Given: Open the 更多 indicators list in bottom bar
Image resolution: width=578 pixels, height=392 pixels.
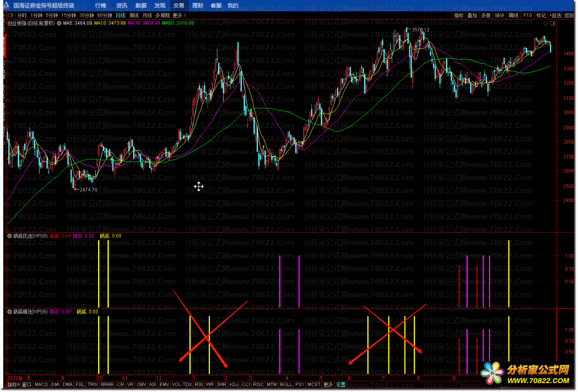Looking at the screenshot, I should (x=328, y=385).
